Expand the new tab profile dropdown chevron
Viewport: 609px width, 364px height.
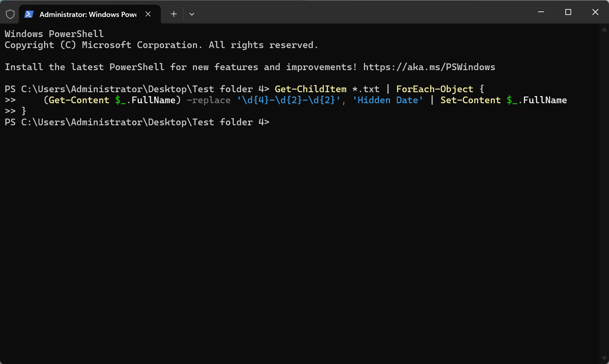(192, 14)
